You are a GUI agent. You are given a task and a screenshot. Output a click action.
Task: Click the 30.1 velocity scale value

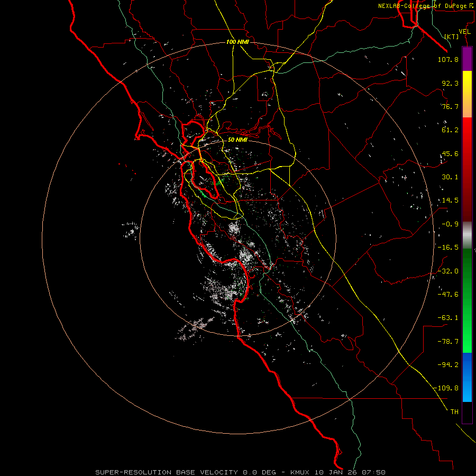pyautogui.click(x=450, y=177)
